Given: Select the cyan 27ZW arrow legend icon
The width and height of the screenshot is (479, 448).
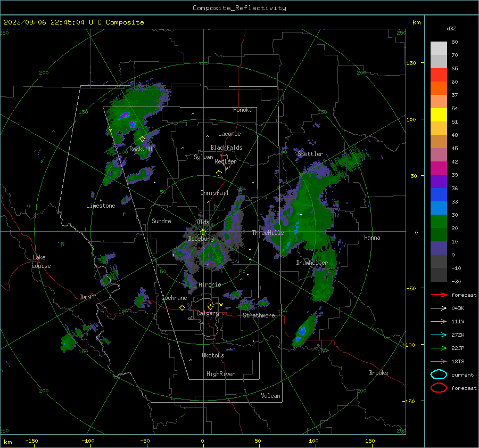Looking at the screenshot, I should click(439, 335).
